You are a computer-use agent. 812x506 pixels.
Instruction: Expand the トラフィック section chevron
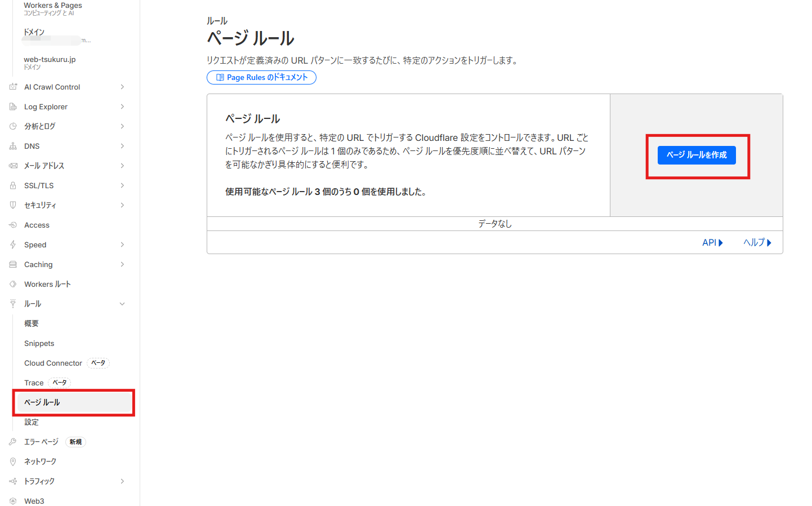coord(122,481)
